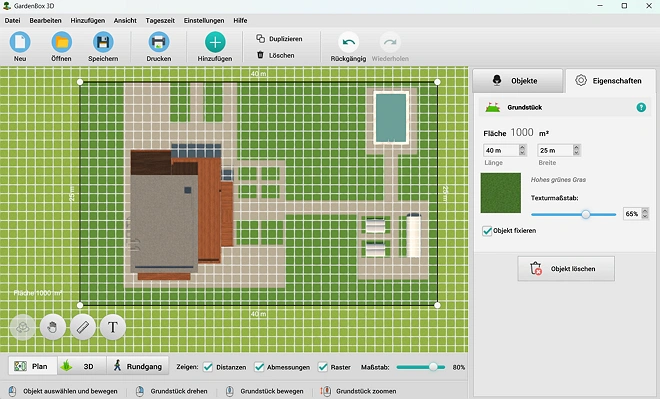Duplicate the selected object with Duplizieren
This screenshot has height=399, width=660.
coord(279,39)
